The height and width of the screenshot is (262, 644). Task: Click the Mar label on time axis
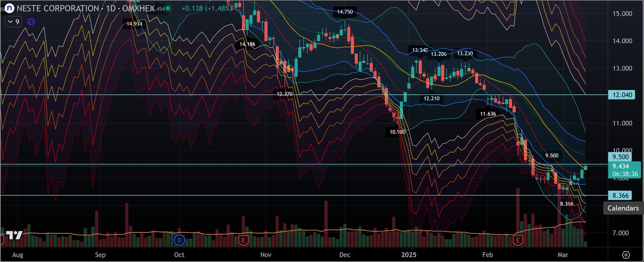(562, 255)
